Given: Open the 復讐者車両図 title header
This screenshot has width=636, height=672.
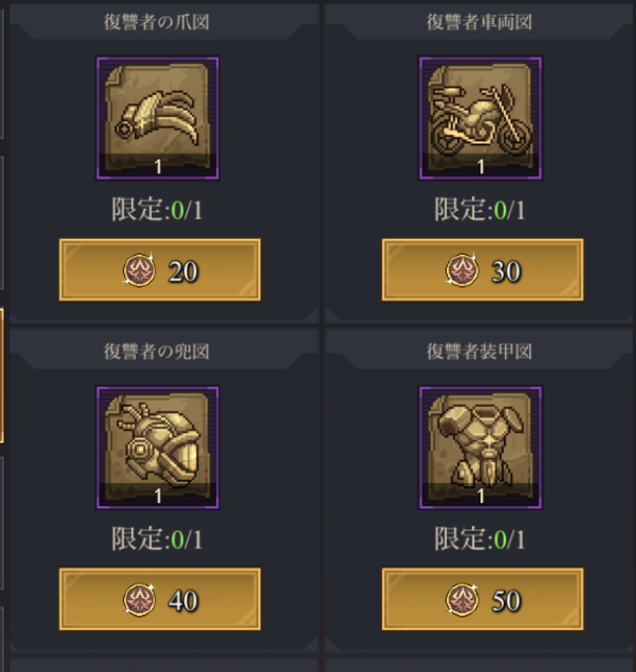Looking at the screenshot, I should 479,23.
